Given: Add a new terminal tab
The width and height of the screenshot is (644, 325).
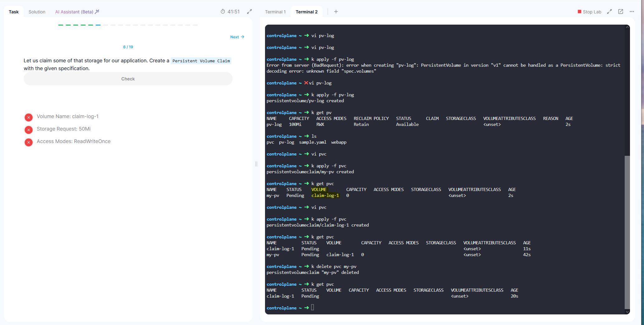Looking at the screenshot, I should point(336,12).
